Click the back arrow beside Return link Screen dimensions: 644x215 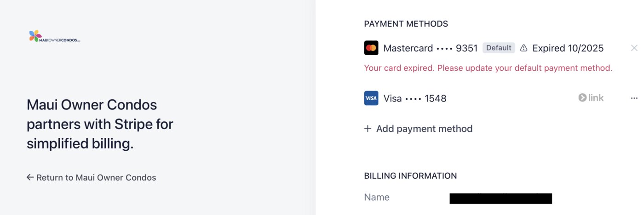point(30,177)
